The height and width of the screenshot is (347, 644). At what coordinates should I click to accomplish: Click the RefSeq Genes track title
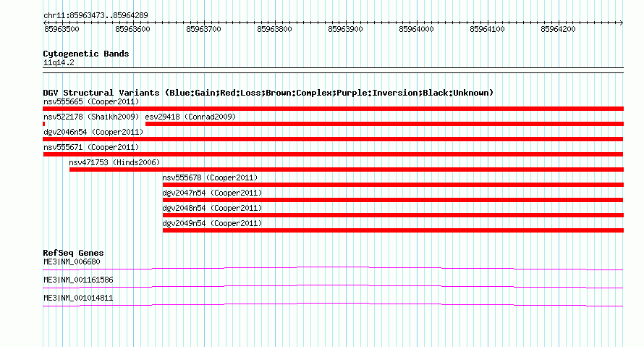tap(73, 253)
